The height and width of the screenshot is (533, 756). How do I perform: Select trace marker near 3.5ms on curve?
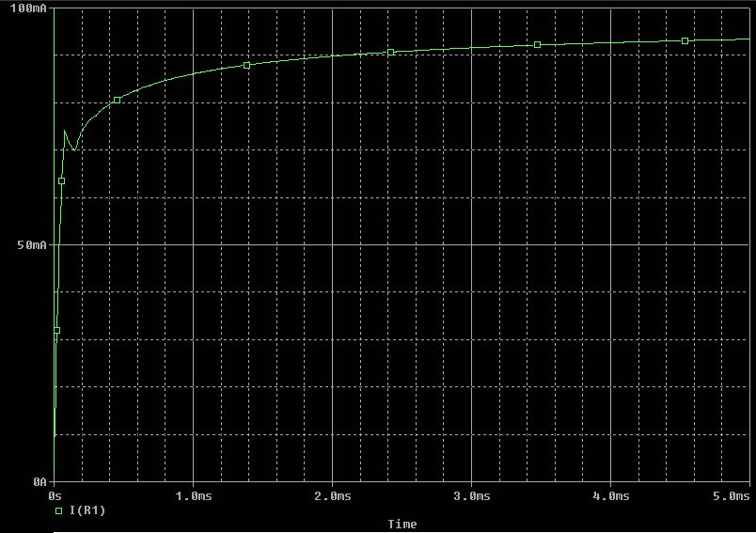click(x=538, y=44)
